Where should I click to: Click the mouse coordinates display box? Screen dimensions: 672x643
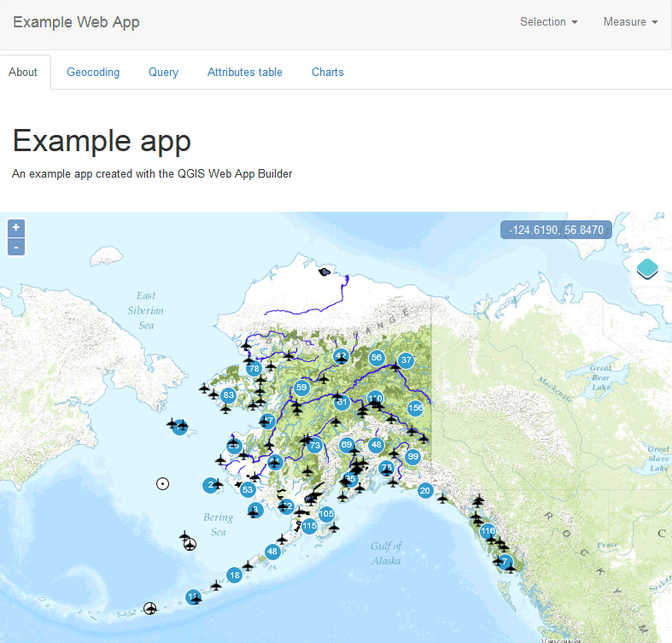[x=556, y=231]
